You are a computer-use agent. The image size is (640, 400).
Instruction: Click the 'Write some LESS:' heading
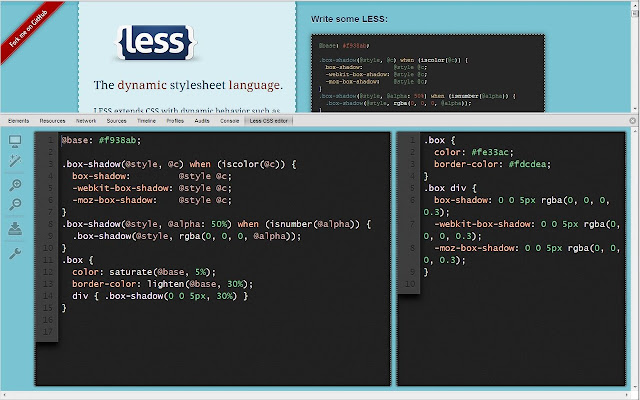click(x=349, y=19)
